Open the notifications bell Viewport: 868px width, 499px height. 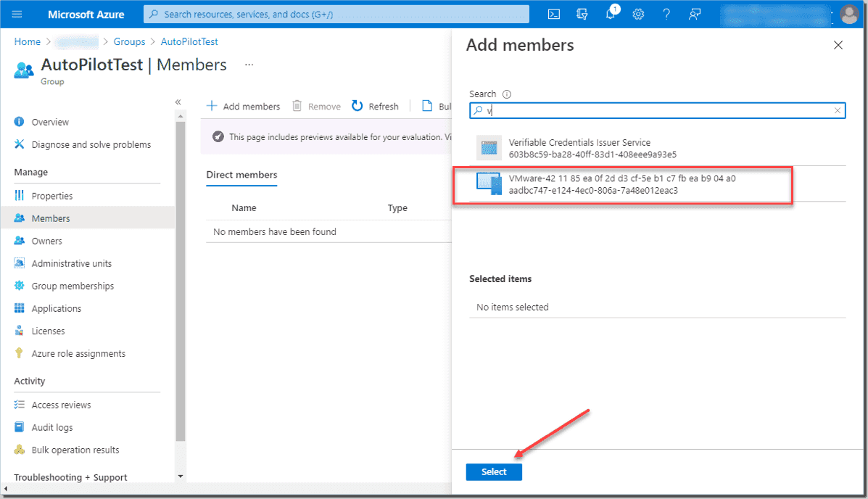click(x=611, y=15)
